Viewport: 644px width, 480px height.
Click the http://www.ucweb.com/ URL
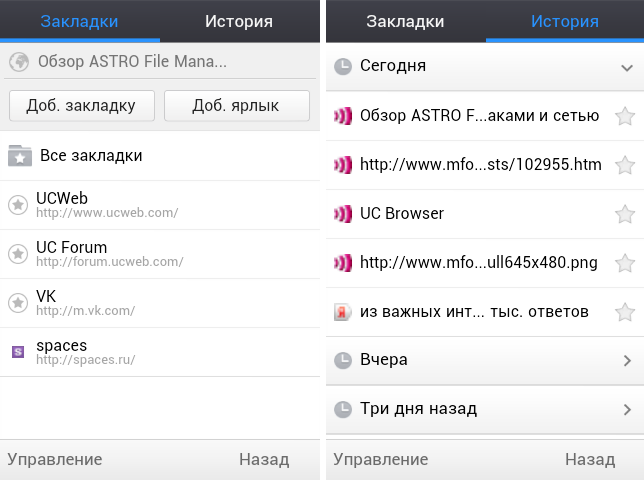107,213
